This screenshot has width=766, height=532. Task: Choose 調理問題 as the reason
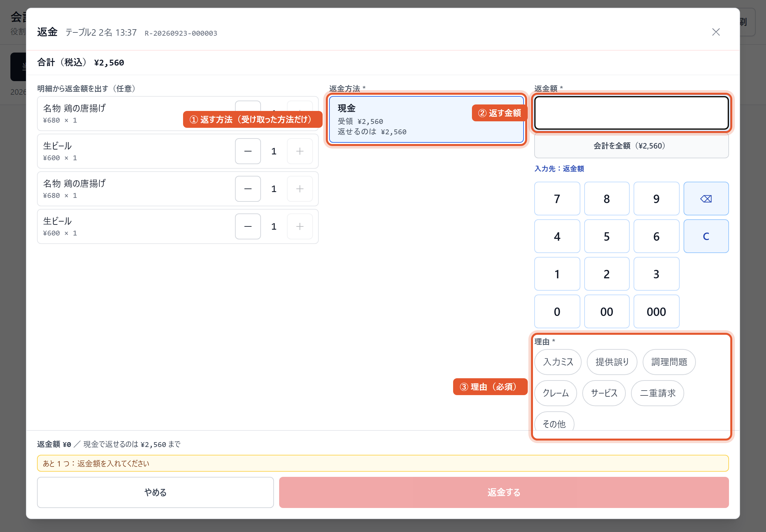tap(669, 362)
